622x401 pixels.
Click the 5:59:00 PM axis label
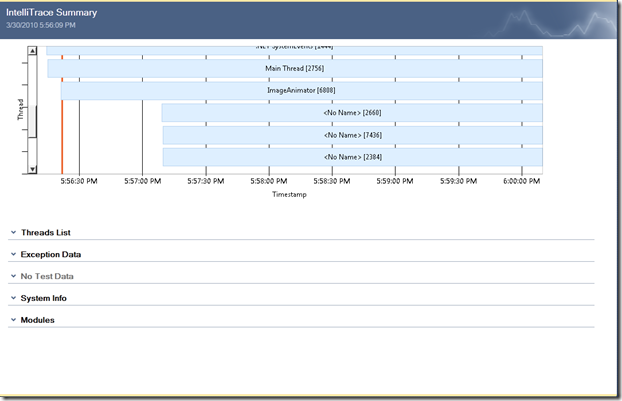(395, 181)
